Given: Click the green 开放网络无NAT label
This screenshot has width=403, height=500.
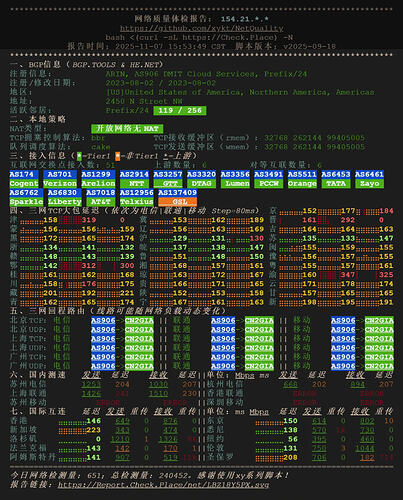Looking at the screenshot, I should (x=127, y=129).
